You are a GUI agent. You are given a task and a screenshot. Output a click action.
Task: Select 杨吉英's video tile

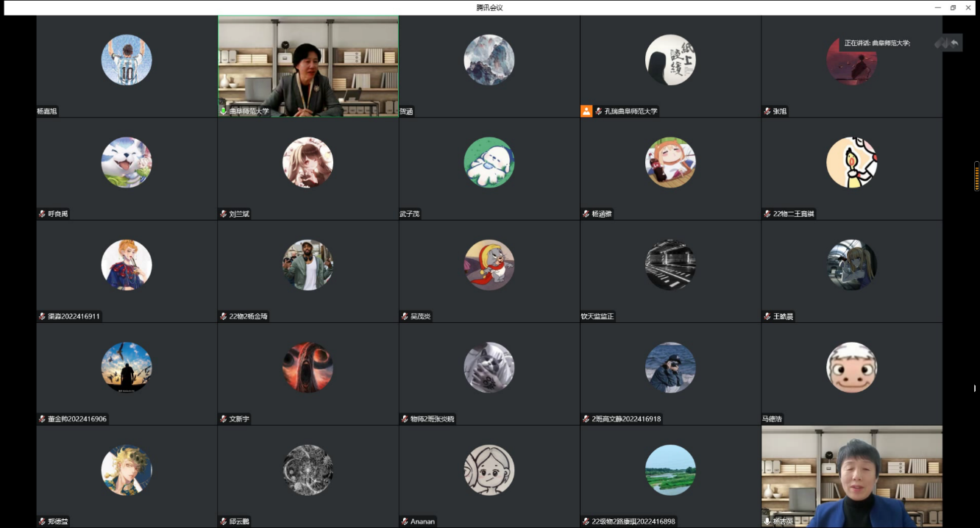[x=851, y=476]
